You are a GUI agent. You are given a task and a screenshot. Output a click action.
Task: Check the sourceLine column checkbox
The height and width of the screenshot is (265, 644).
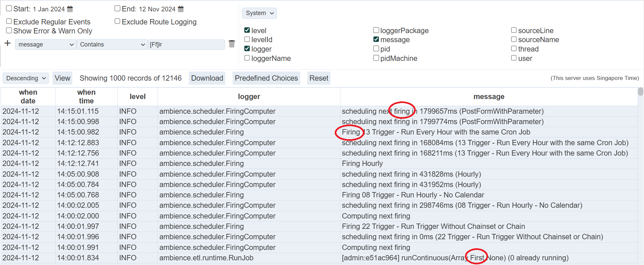(x=514, y=30)
